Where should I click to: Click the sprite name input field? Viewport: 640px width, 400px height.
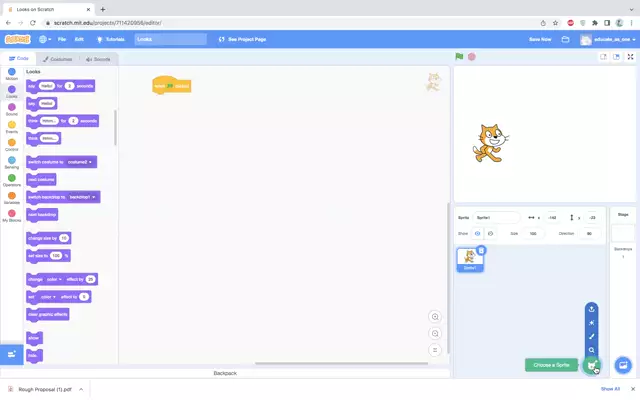pyautogui.click(x=496, y=218)
